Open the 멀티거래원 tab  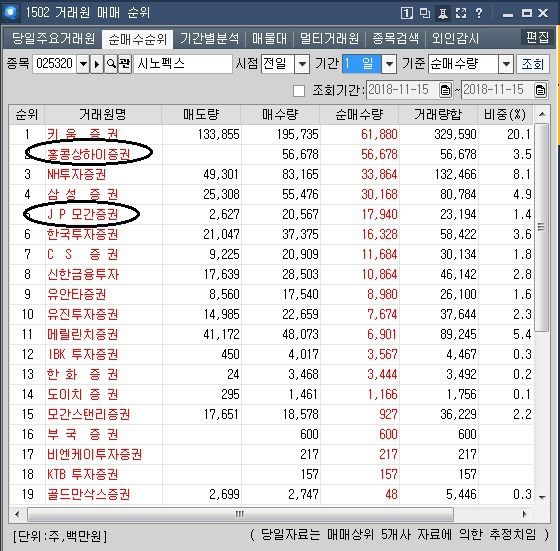point(329,39)
